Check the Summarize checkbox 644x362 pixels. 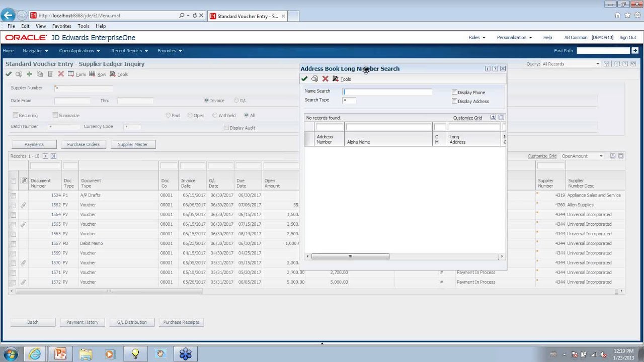tap(55, 115)
